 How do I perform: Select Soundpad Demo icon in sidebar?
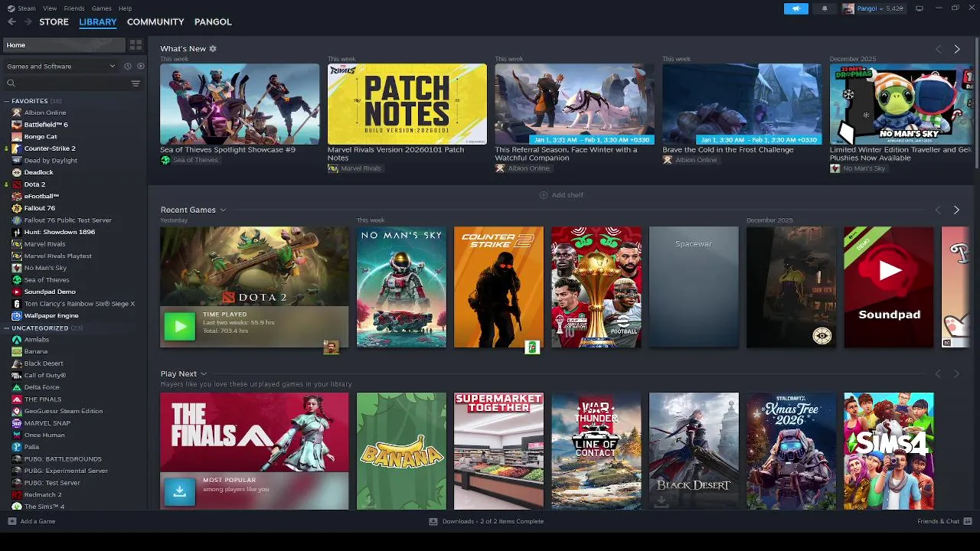click(x=17, y=292)
